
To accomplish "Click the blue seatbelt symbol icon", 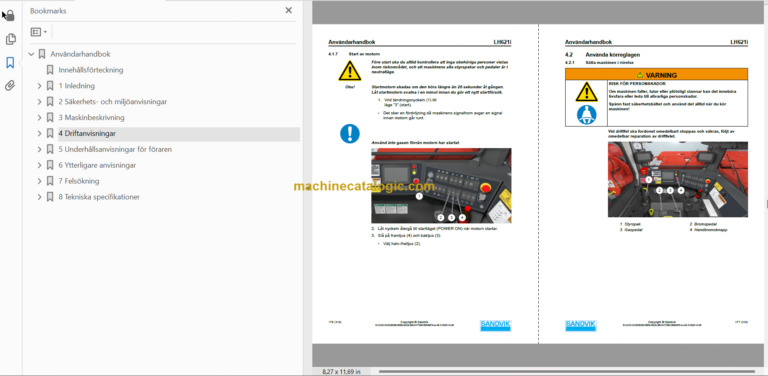I will tap(586, 115).
